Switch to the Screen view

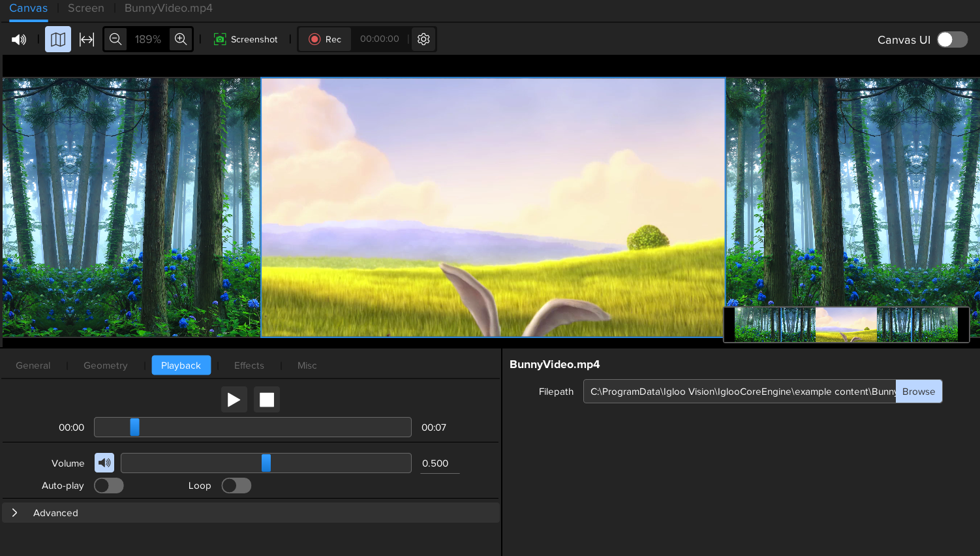[85, 8]
